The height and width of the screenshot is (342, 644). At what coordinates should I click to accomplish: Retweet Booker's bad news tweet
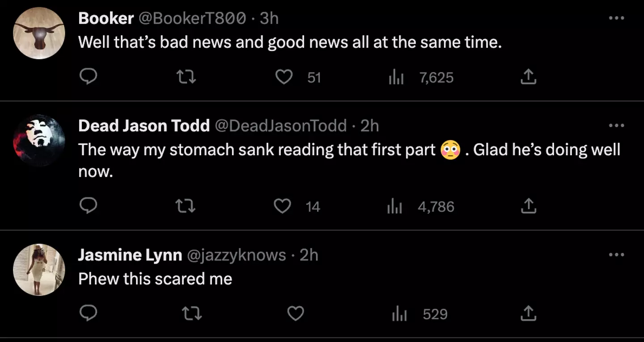[186, 77]
